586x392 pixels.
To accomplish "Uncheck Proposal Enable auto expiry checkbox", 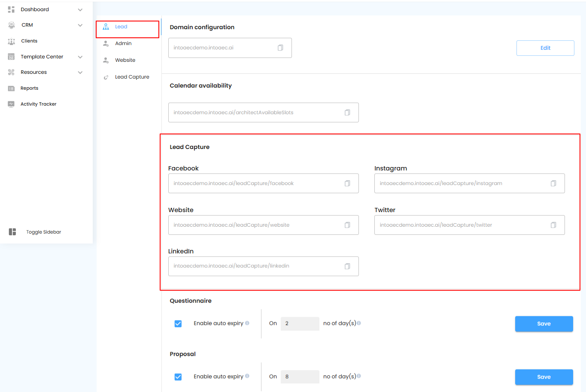I will pyautogui.click(x=178, y=377).
